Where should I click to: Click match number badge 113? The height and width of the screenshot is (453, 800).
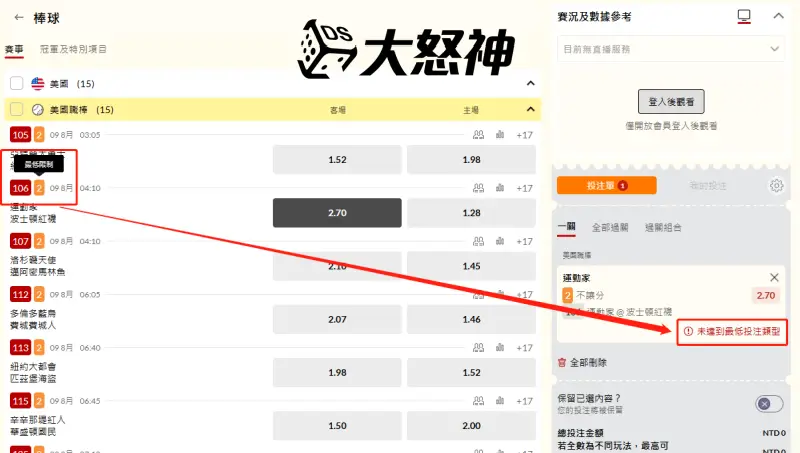(20, 347)
